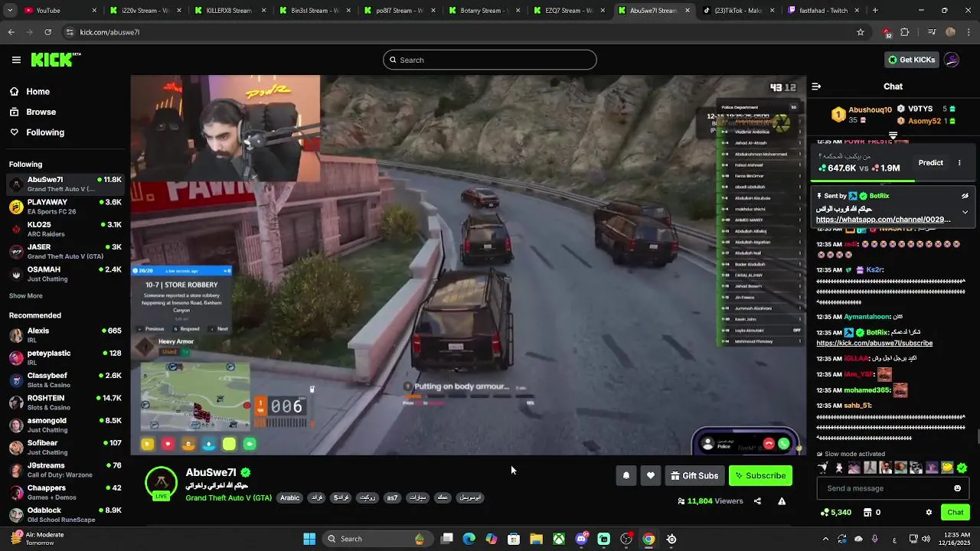Viewport: 980px width, 551px height.
Task: Click the share stream icon
Action: point(757,501)
